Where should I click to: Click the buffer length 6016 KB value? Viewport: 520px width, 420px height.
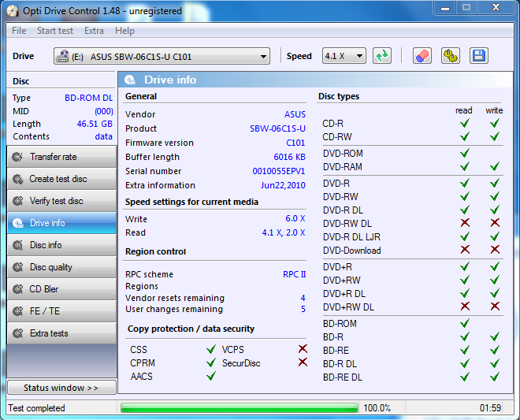tap(289, 157)
